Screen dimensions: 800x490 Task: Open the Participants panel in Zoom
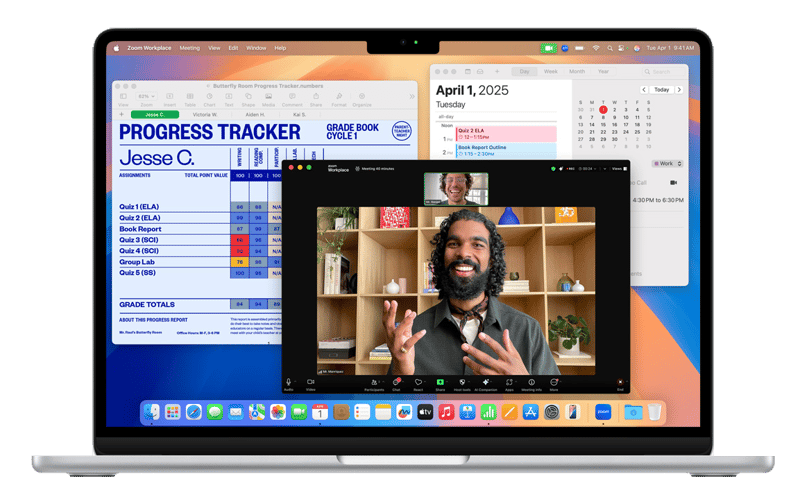(374, 384)
